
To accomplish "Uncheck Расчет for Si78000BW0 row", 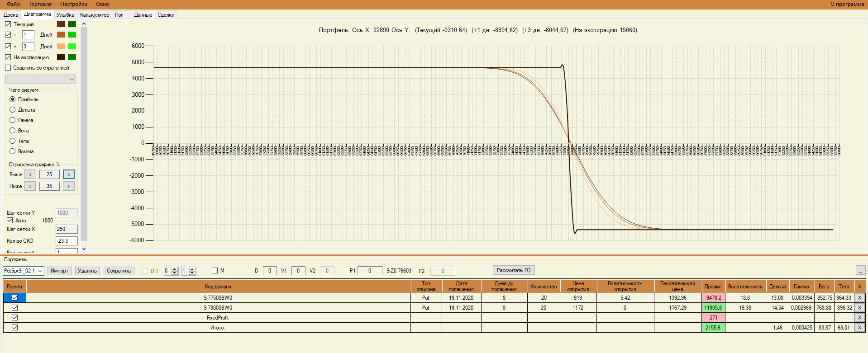I will coord(15,308).
